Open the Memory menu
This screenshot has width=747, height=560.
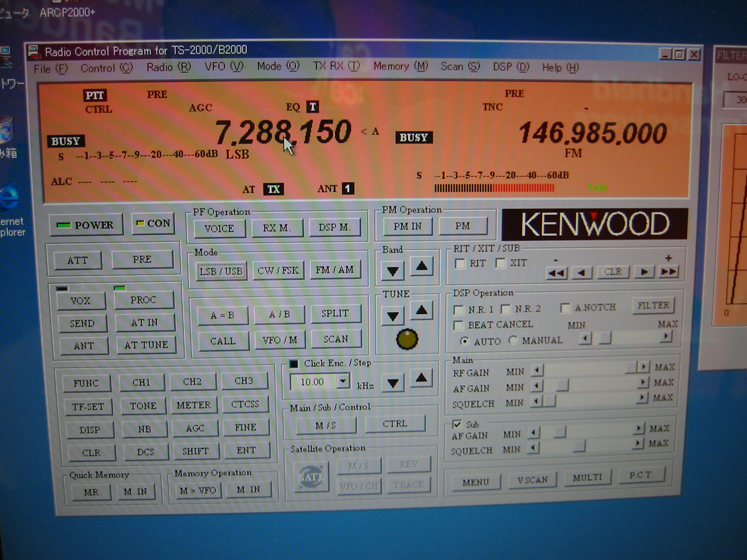tap(401, 66)
